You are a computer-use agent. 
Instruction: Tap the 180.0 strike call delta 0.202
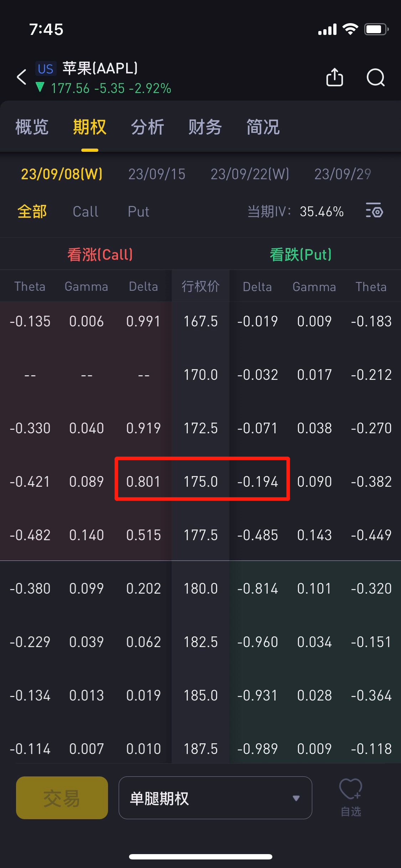(143, 589)
